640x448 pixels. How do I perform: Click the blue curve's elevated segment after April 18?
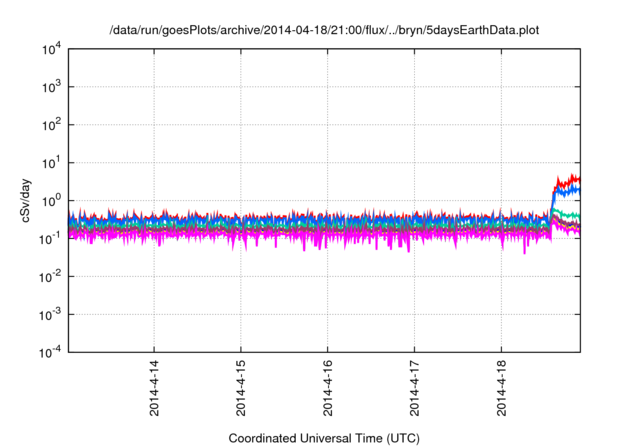click(567, 191)
